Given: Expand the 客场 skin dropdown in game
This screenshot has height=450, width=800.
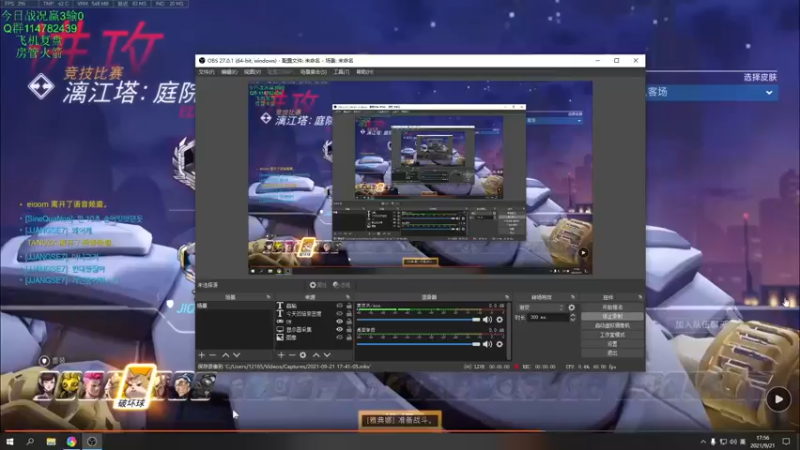Looking at the screenshot, I should 769,92.
